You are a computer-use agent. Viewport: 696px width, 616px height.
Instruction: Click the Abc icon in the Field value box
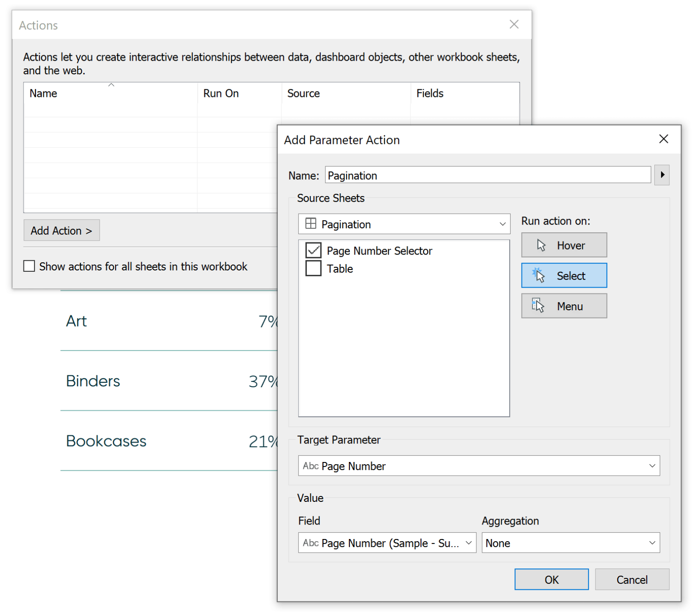[311, 543]
